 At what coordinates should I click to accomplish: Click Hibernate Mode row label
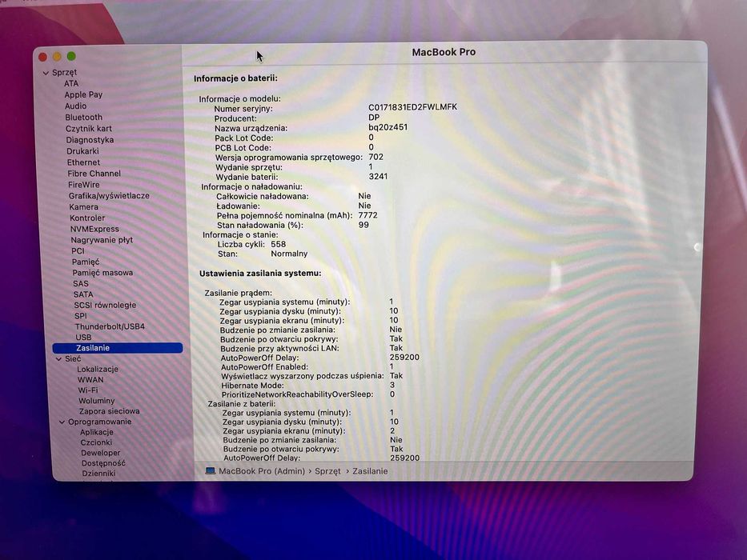coord(252,386)
